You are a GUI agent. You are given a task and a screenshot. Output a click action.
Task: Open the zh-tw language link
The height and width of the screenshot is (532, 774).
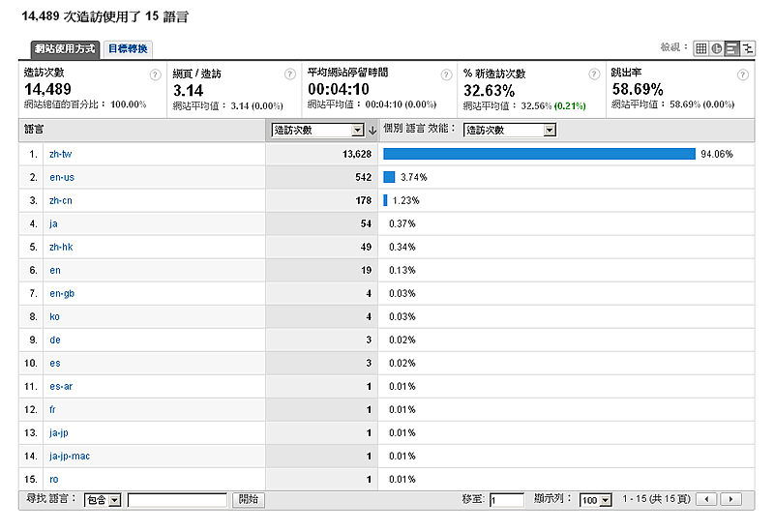tap(60, 154)
